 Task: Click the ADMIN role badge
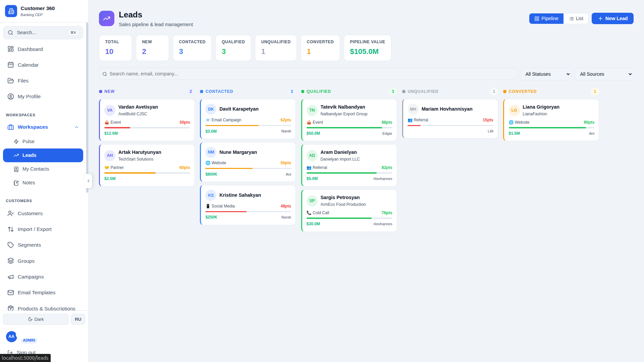coord(29,340)
